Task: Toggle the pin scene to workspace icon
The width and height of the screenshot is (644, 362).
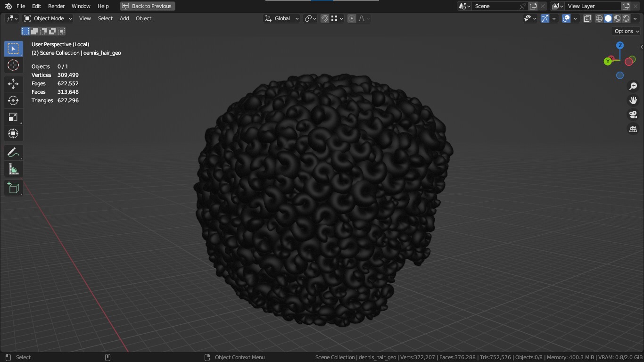Action: [523, 6]
